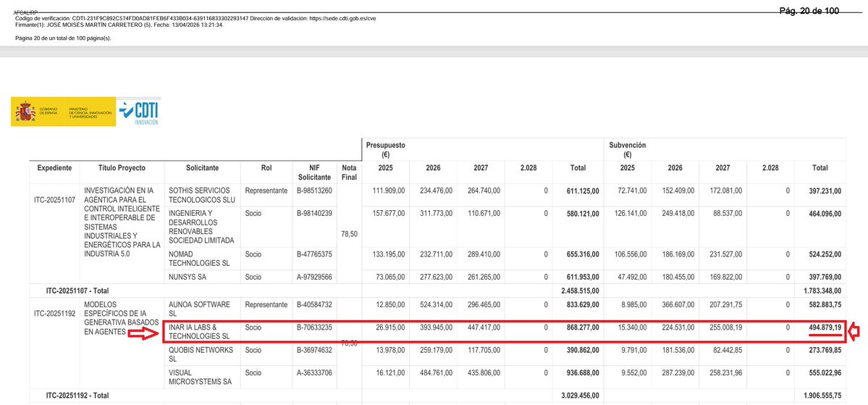
Task: Click Aunoa subsidy total 582.883,75
Action: pyautogui.click(x=825, y=304)
